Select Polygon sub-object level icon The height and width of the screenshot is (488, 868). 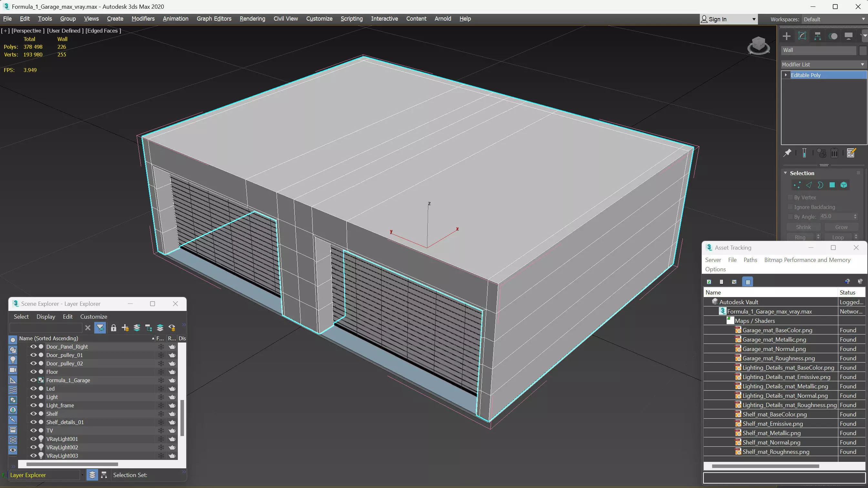[x=832, y=185]
